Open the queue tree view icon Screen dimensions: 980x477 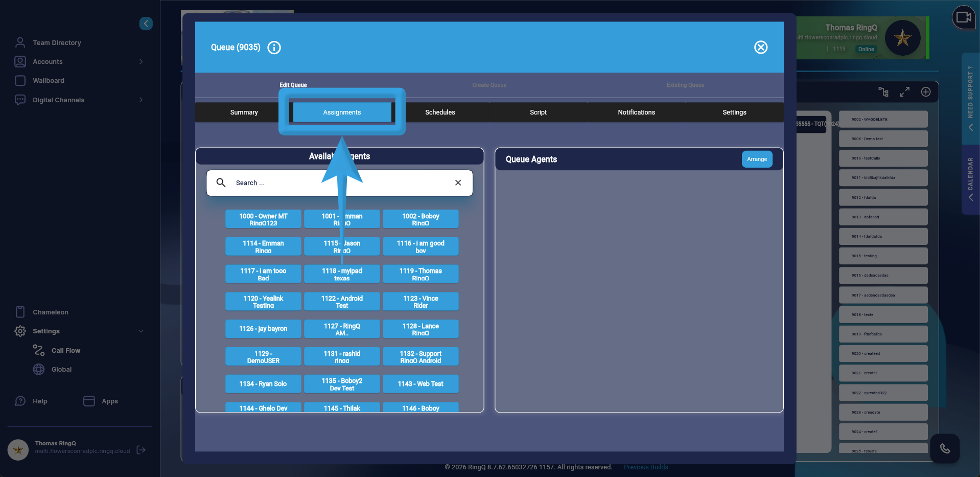[x=883, y=92]
